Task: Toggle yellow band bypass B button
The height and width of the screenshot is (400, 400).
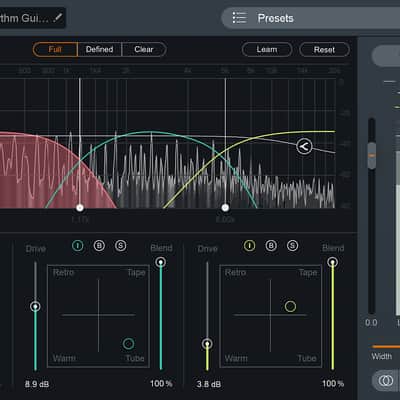Action: tap(271, 246)
